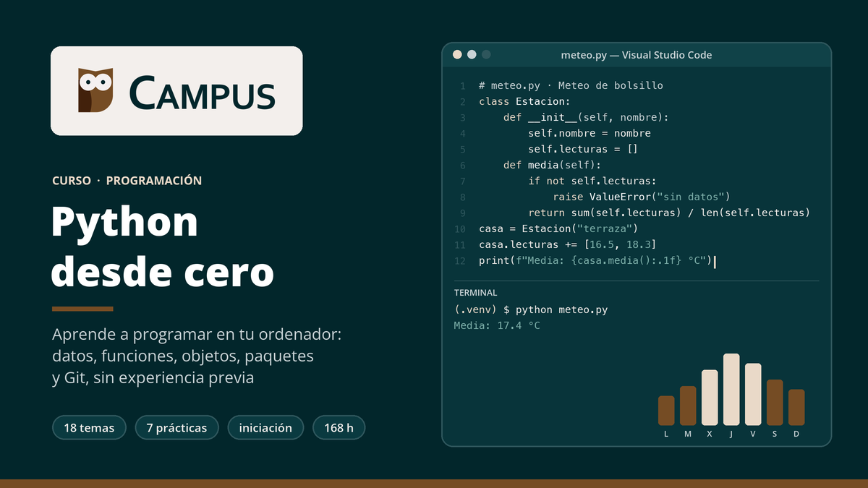868x488 pixels.
Task: Click code line 1 comment "# meteo.py"
Action: point(571,85)
